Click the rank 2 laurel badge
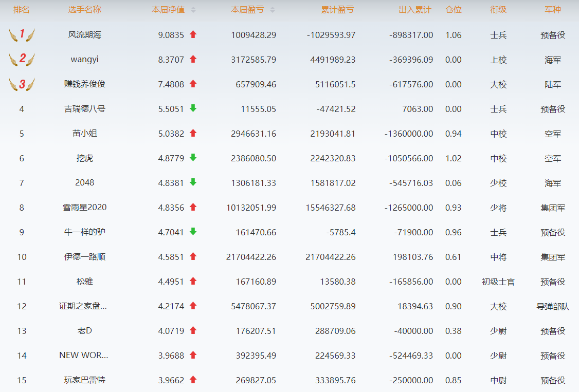 point(22,60)
